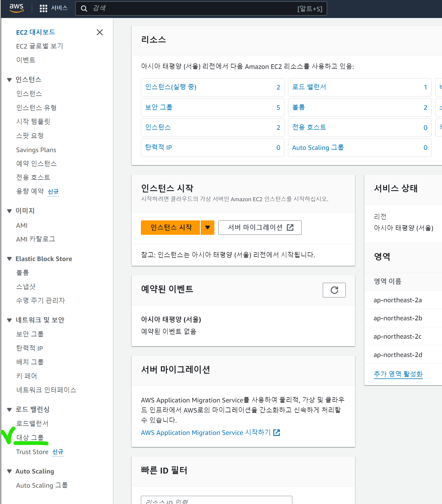The image size is (442, 504).
Task: Open AMI page in sidebar
Action: pyautogui.click(x=22, y=225)
